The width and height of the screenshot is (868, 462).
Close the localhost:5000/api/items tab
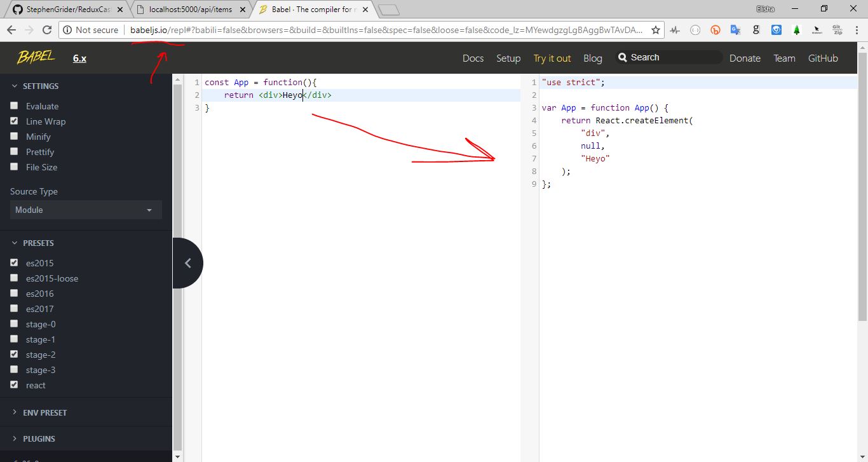coord(243,10)
